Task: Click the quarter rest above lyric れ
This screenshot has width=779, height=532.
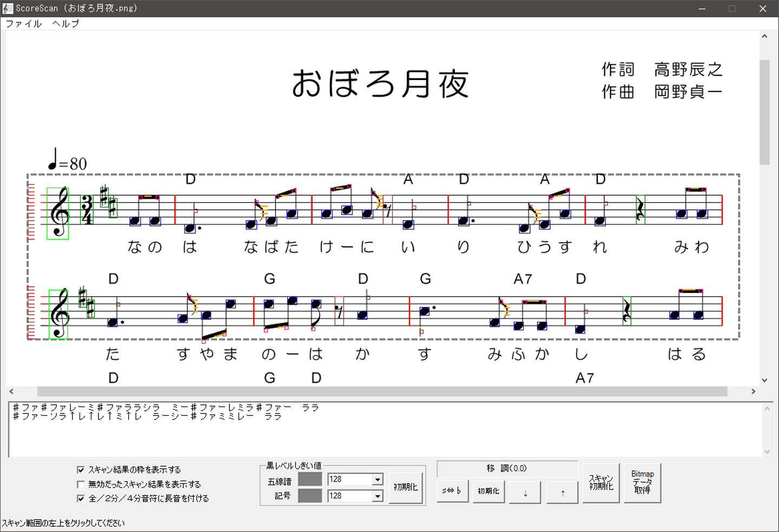Action: [x=641, y=209]
